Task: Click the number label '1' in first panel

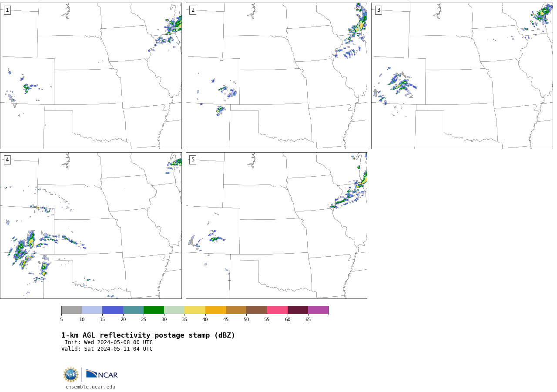Action: click(7, 10)
